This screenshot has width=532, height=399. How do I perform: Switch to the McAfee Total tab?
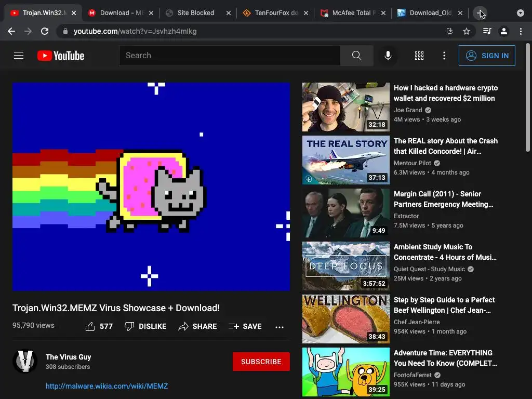(354, 13)
